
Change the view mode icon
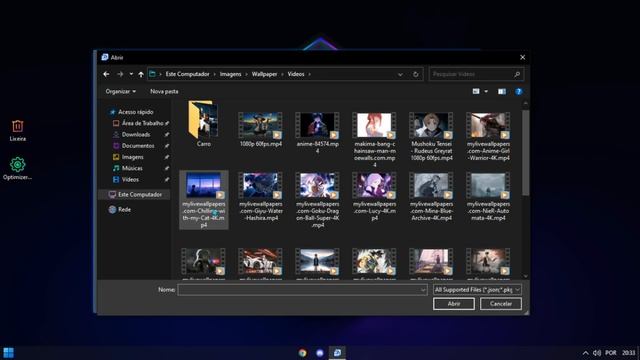coord(476,91)
